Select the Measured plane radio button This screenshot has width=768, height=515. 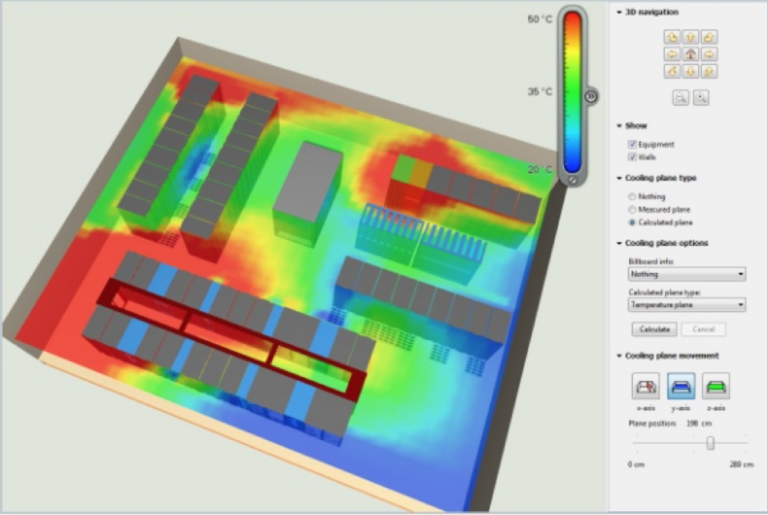coord(632,209)
